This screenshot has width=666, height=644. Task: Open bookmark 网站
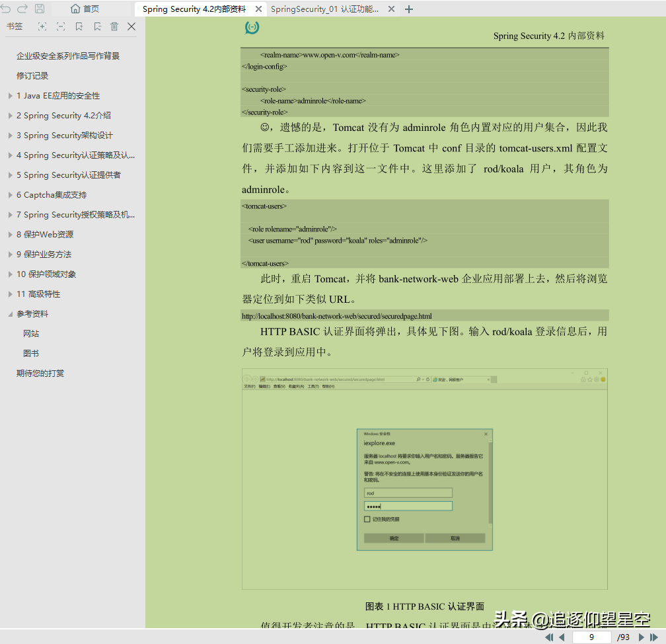pos(31,334)
